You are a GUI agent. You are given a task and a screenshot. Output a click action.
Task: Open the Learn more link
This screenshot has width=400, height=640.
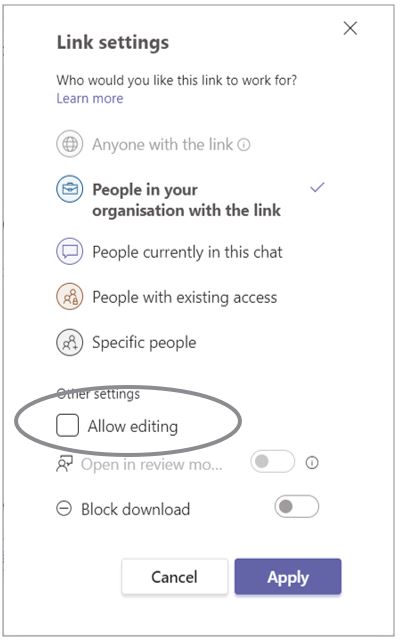click(90, 98)
